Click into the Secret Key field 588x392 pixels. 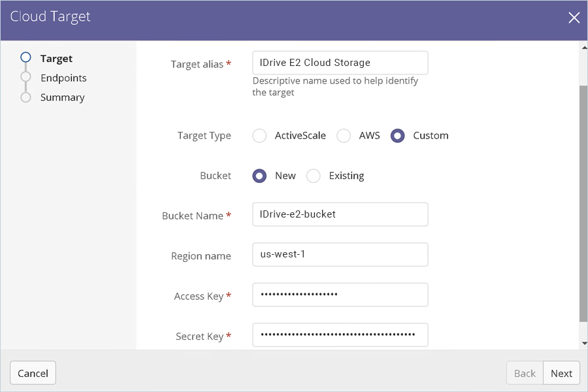(x=340, y=335)
